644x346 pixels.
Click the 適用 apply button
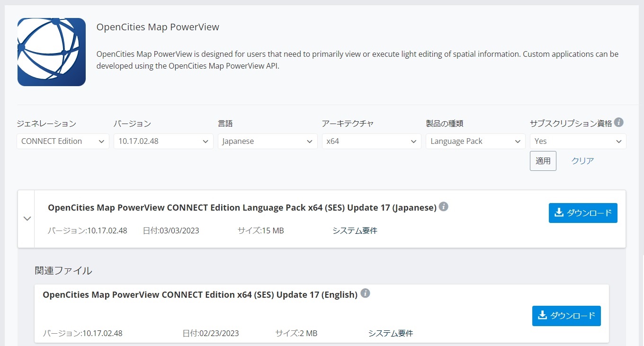click(543, 161)
